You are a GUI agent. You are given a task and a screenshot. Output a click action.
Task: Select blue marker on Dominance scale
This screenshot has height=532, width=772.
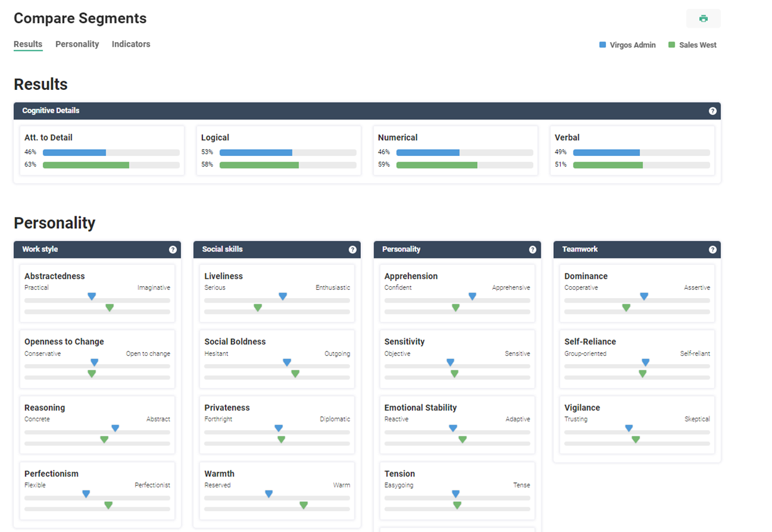(x=644, y=296)
